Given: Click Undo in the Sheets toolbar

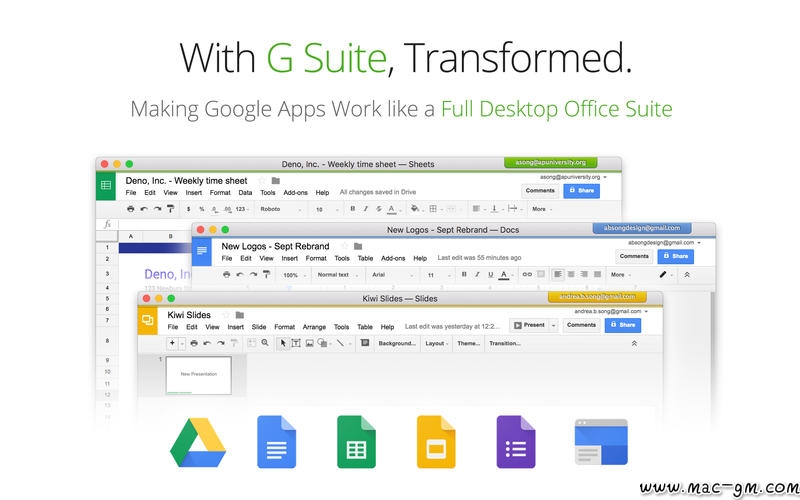Looking at the screenshot, I should (x=144, y=209).
